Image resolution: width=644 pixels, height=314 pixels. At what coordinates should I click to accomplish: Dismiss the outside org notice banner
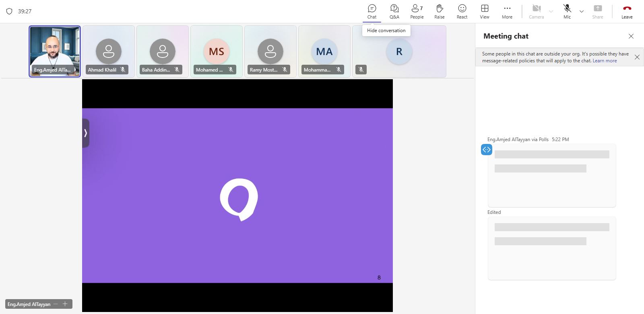pos(637,57)
